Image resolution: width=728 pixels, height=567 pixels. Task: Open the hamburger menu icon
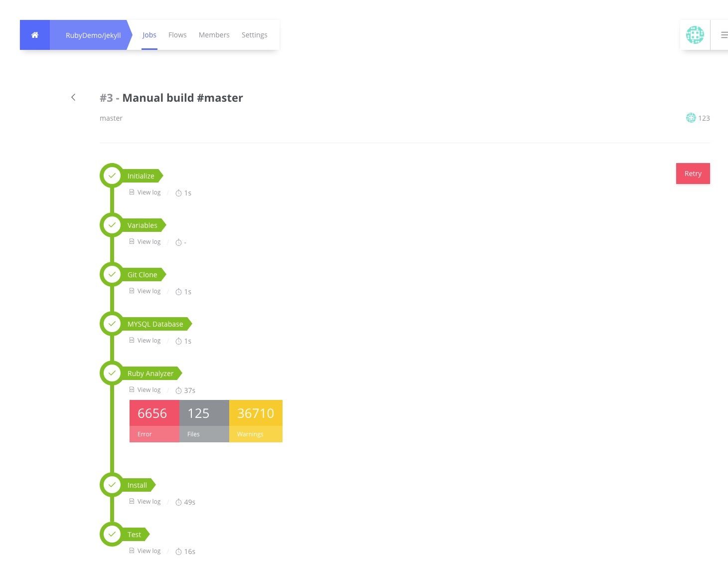point(724,35)
